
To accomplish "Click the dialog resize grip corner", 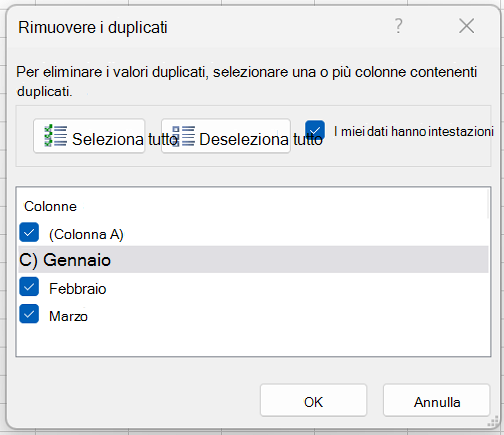I will click(493, 422).
